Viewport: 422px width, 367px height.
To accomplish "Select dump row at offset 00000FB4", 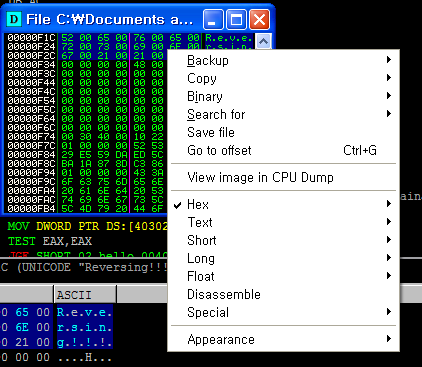I will coord(85,209).
